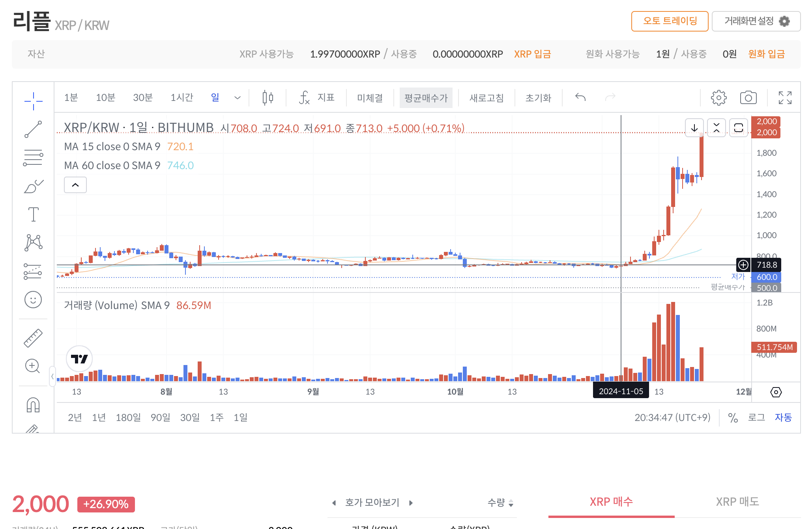Enable the magnet snapping tool
Image resolution: width=812 pixels, height=529 pixels.
pyautogui.click(x=34, y=405)
